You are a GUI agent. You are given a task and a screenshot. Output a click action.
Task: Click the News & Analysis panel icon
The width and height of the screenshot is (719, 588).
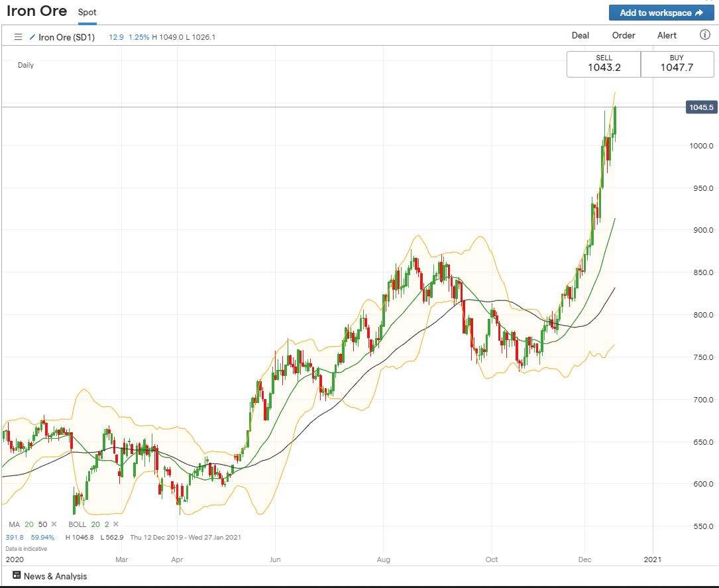click(x=17, y=575)
